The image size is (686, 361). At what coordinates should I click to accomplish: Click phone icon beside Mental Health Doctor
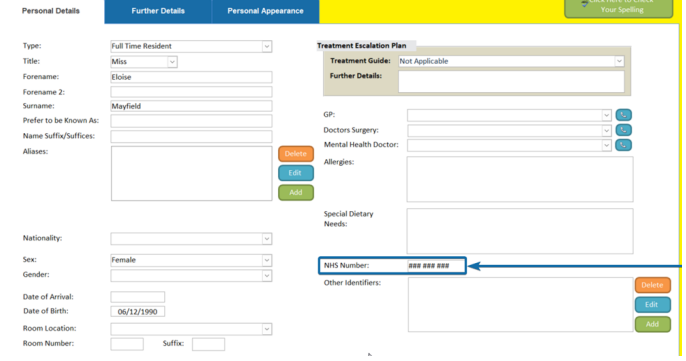pyautogui.click(x=623, y=145)
